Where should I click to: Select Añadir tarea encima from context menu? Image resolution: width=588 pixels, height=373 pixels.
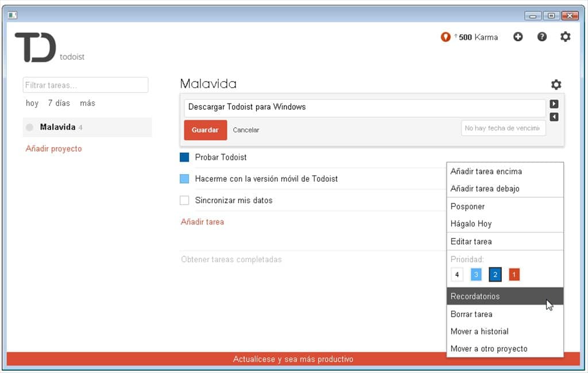point(505,171)
